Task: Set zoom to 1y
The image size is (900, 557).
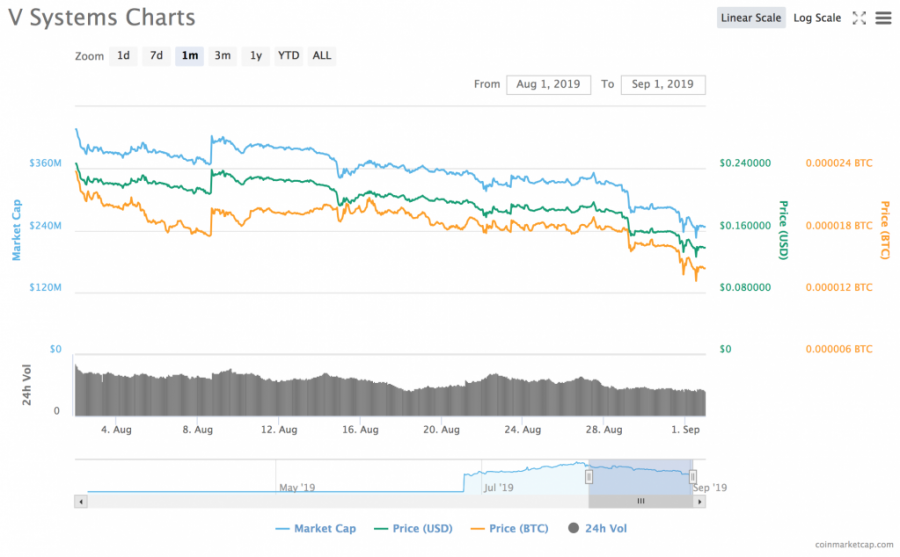Action: 256,56
